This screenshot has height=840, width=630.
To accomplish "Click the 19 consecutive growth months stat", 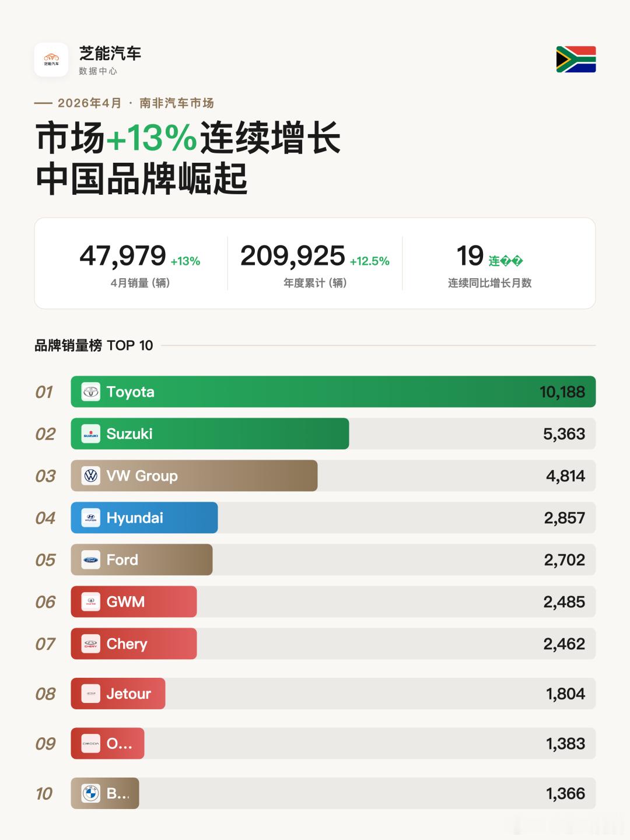I will [x=470, y=256].
